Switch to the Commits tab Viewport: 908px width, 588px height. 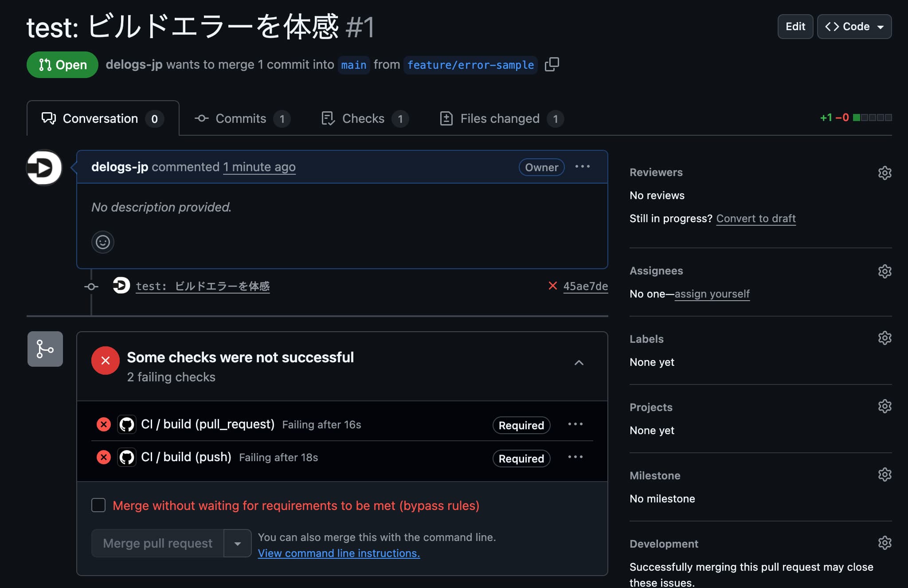(x=242, y=118)
